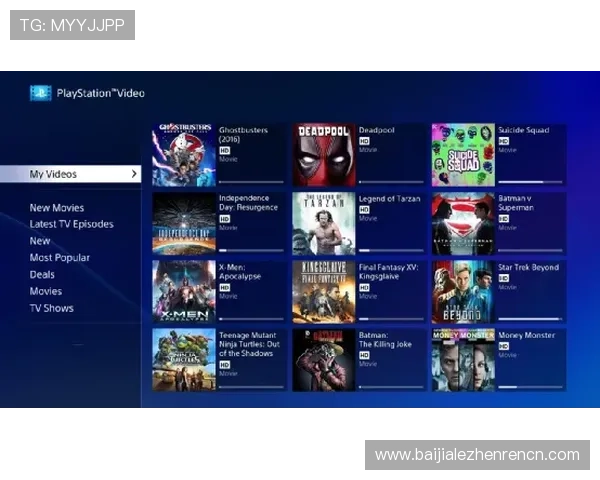Open Ghostbusters (2016) poster thumbnail

(x=184, y=155)
